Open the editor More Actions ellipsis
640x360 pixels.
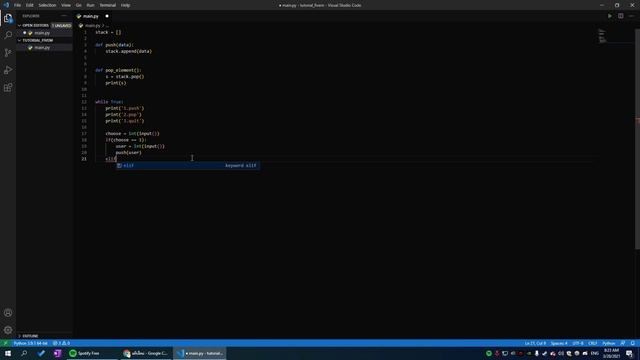pyautogui.click(x=631, y=16)
